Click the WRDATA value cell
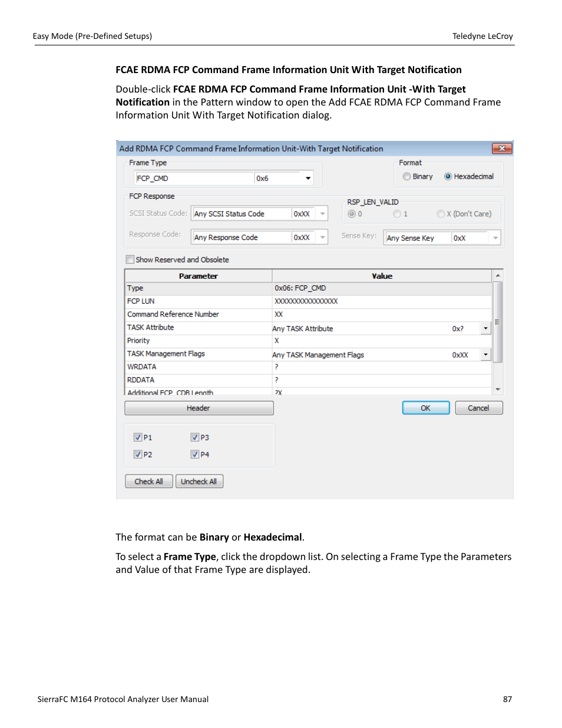562x728 pixels. coord(382,367)
